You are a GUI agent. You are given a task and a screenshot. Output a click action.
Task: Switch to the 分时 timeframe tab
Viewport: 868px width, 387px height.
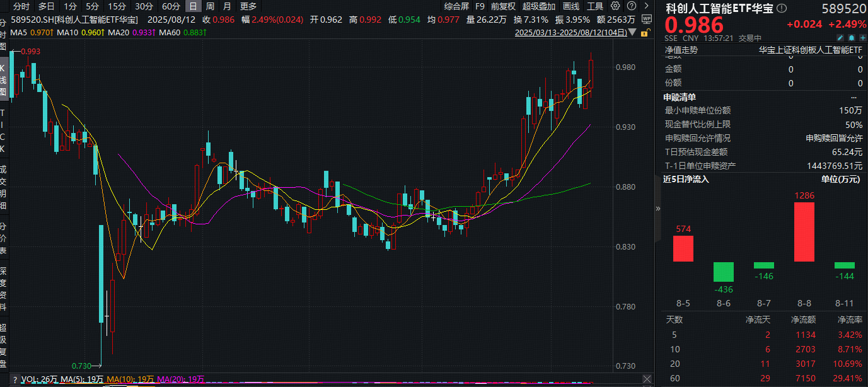pyautogui.click(x=21, y=6)
